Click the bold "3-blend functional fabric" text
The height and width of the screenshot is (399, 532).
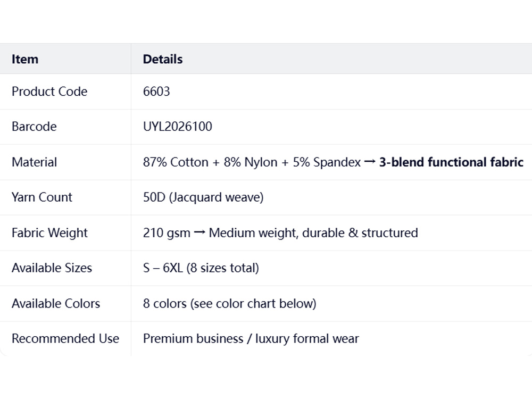pos(451,162)
